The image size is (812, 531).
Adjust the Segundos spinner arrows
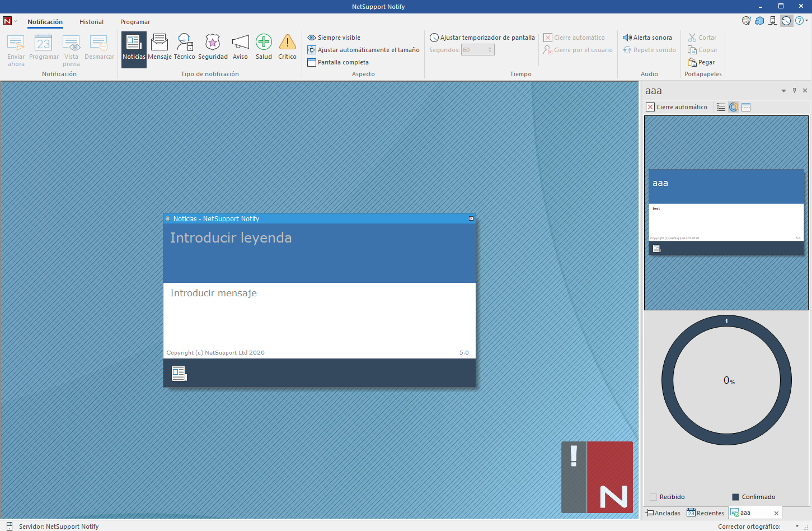point(490,50)
